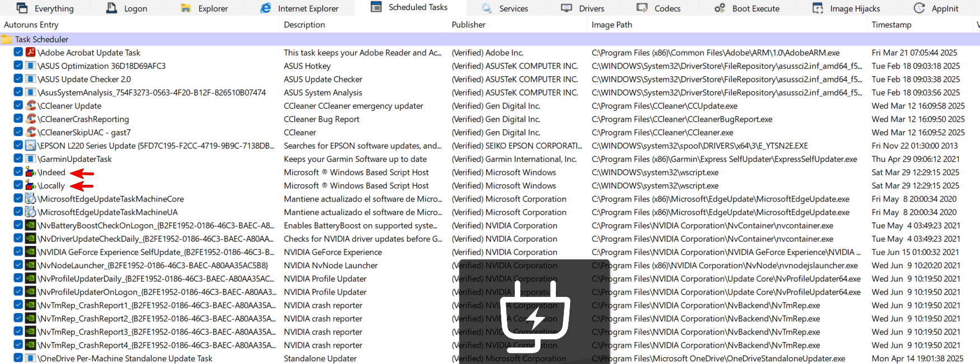Image resolution: width=980 pixels, height=364 pixels.
Task: Sort by the Publisher column header
Action: tap(517, 25)
